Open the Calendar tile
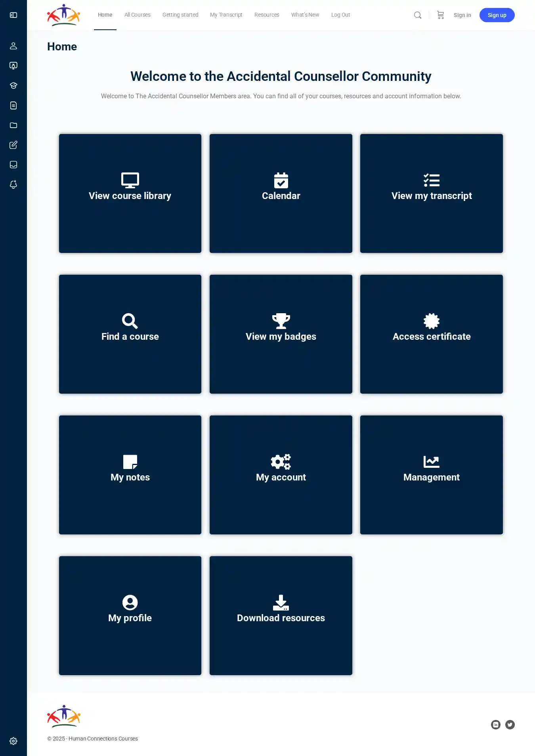The width and height of the screenshot is (535, 756). pyautogui.click(x=281, y=193)
